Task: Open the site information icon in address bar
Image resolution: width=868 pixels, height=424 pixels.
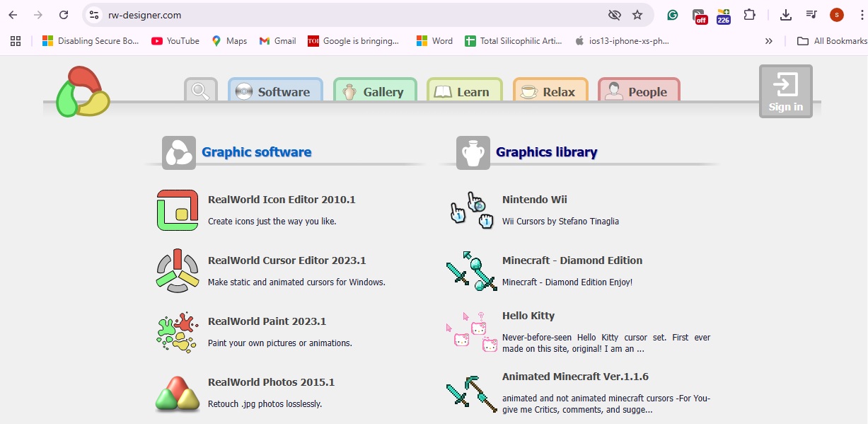Action: (x=94, y=15)
